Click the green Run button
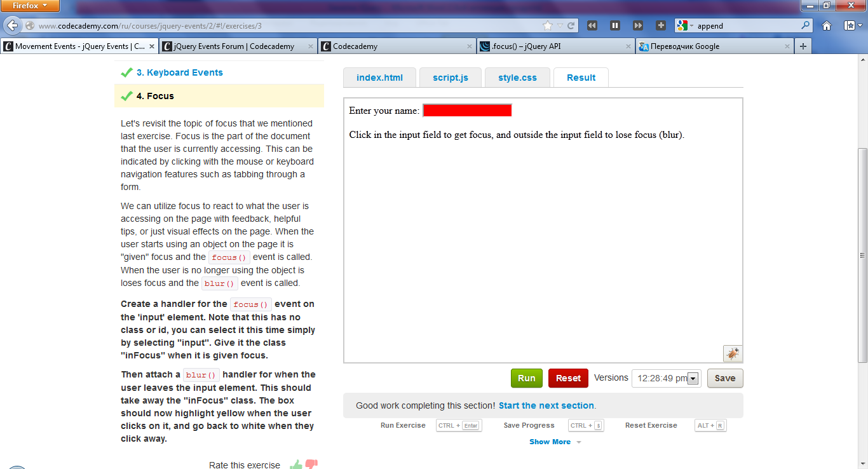The height and width of the screenshot is (469, 868). 527,378
